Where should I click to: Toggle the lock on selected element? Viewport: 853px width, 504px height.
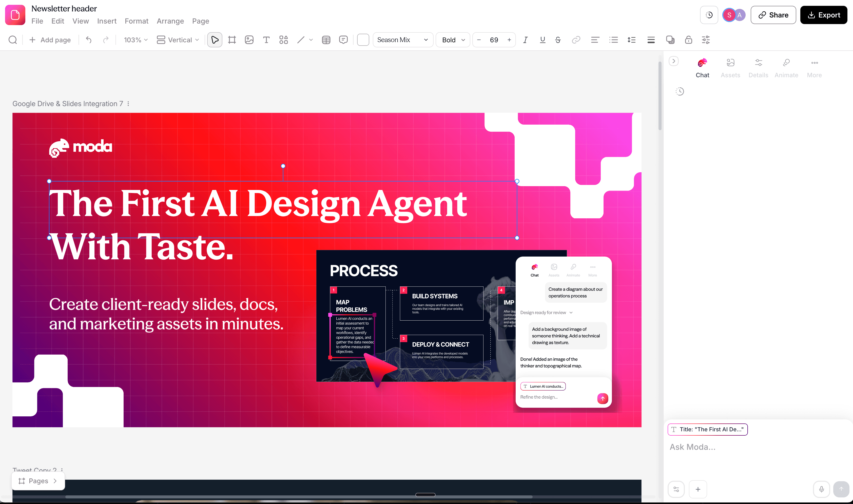click(688, 40)
